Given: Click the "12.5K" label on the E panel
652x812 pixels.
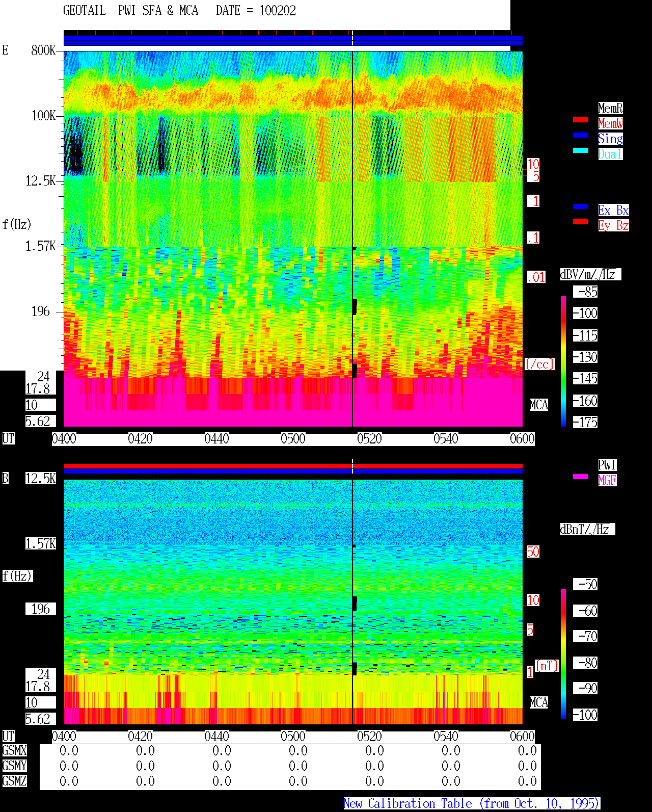Looking at the screenshot, I should click(41, 180).
